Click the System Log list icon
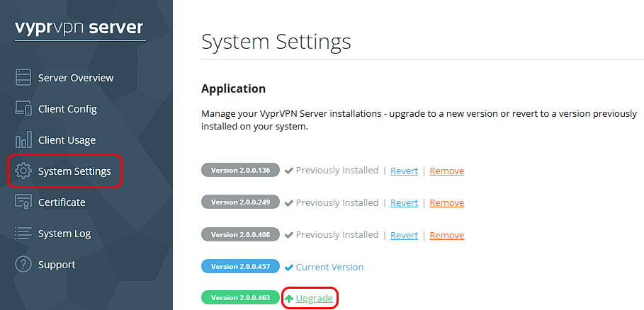Screen dimensions: 644x310 [x=23, y=234]
